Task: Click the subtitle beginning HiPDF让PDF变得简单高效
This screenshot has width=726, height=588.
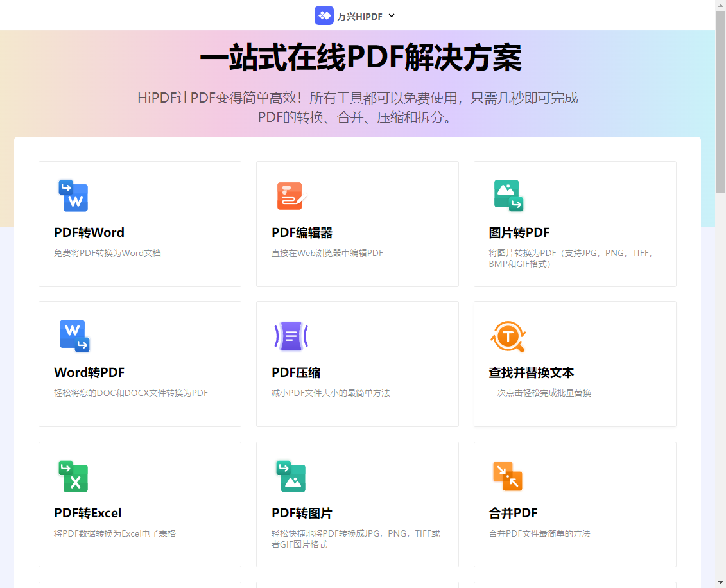Action: coord(358,107)
